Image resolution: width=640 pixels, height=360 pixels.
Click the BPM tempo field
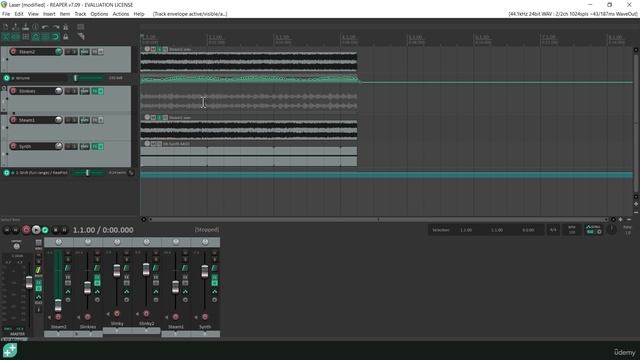click(571, 230)
